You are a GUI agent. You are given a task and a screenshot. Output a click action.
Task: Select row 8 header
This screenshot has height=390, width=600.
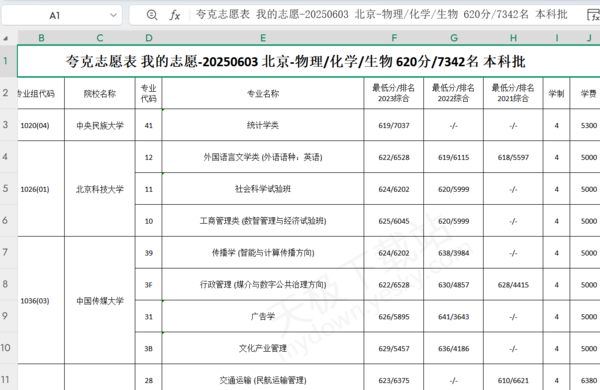click(x=8, y=284)
